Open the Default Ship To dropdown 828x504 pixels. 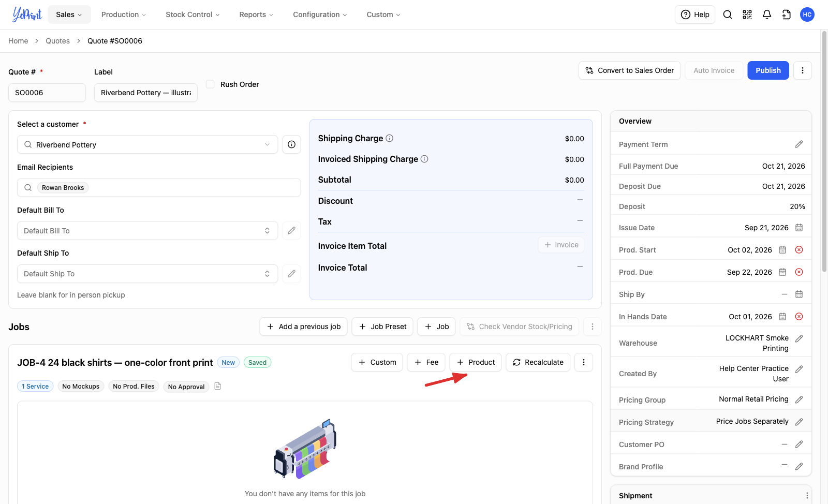coord(147,273)
